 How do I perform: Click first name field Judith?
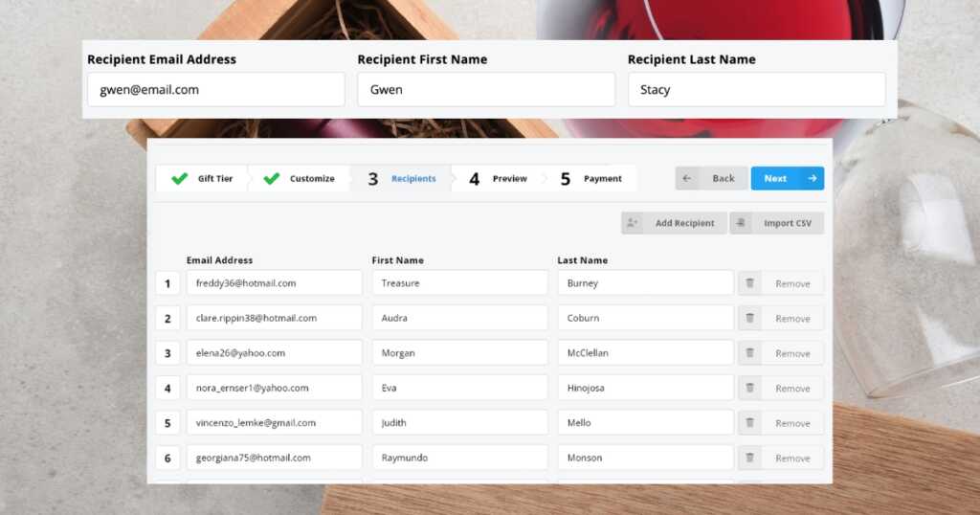(460, 423)
